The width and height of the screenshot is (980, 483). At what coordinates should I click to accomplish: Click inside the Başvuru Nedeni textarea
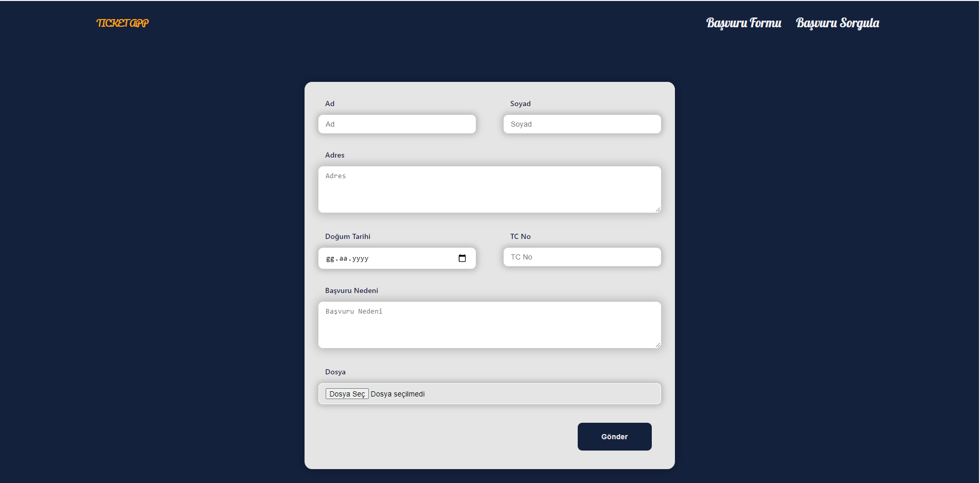pyautogui.click(x=489, y=323)
